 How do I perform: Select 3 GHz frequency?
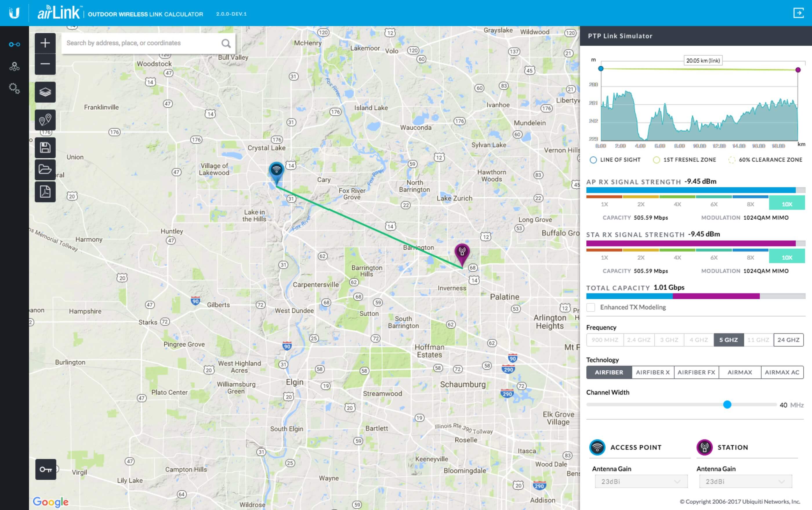pyautogui.click(x=669, y=340)
